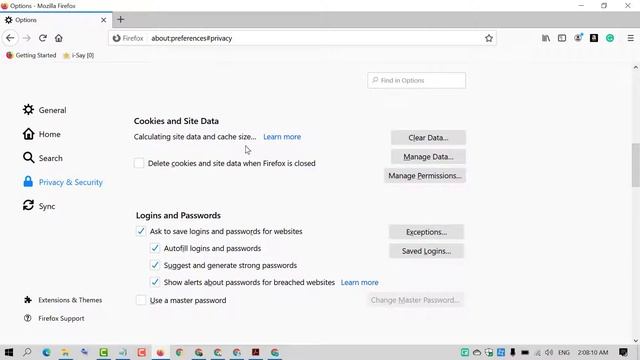Click the scrollbar up arrow
Viewport: 640px width, 360px height.
[636, 67]
